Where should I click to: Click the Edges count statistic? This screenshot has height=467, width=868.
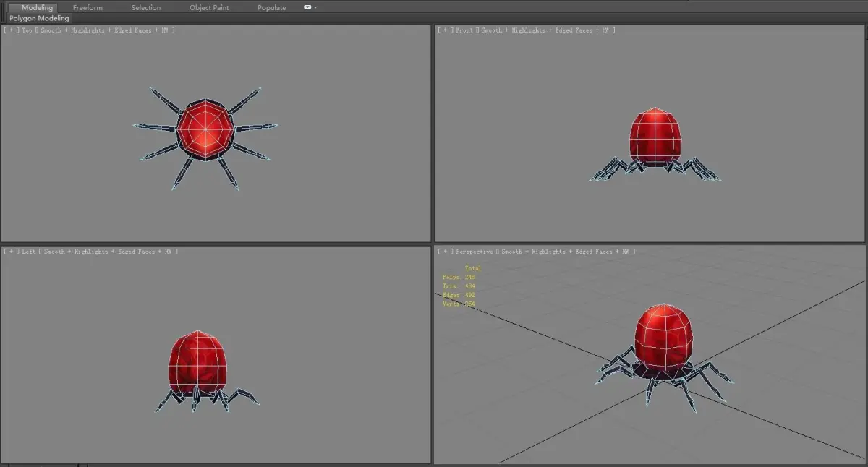coord(459,295)
